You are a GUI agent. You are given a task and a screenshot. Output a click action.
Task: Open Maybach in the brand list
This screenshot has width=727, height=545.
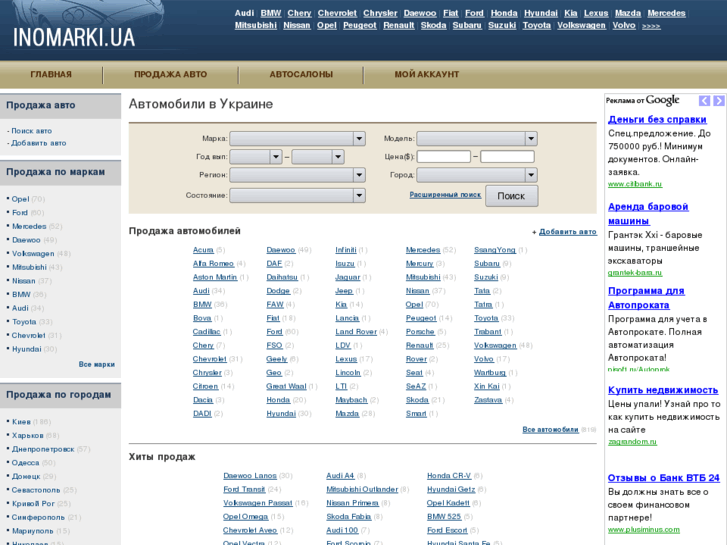(351, 400)
